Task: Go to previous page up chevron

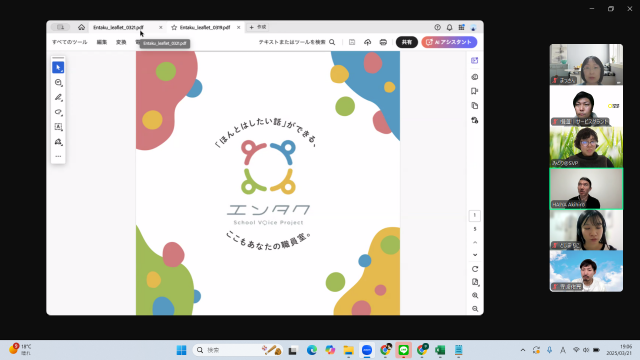Action: click(475, 242)
